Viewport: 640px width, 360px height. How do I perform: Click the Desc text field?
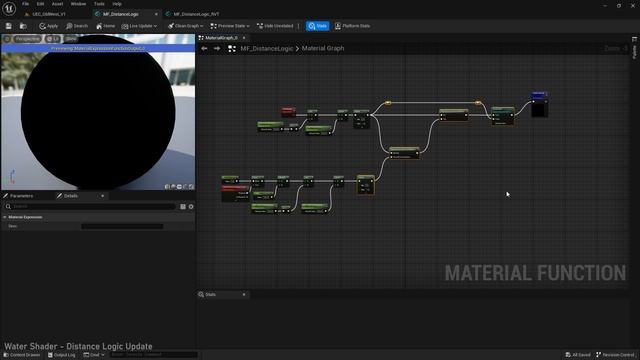point(122,226)
